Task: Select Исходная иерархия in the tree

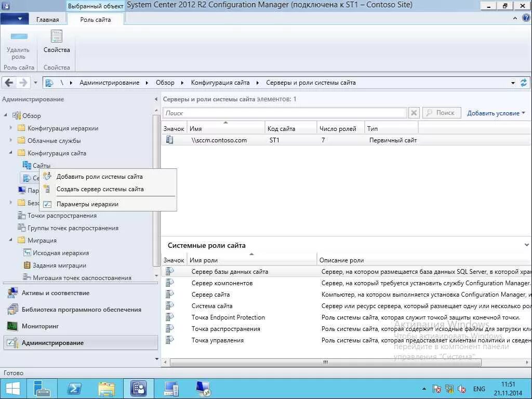Action: pos(61,253)
